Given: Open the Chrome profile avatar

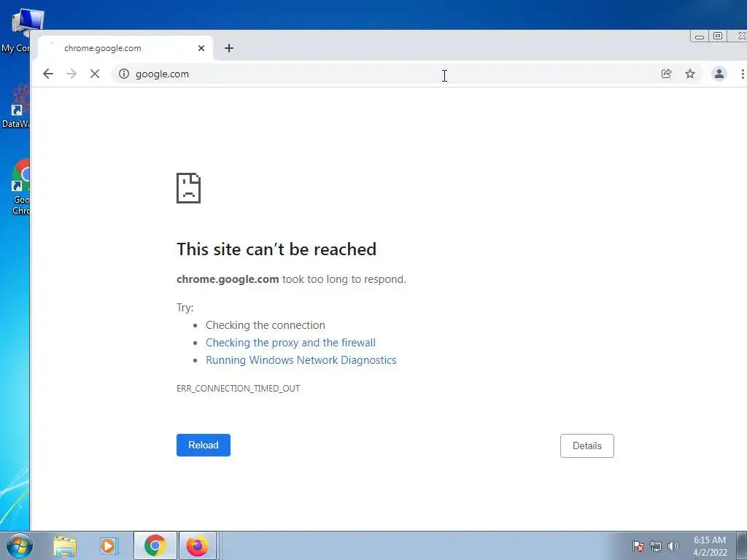Looking at the screenshot, I should click(x=719, y=74).
